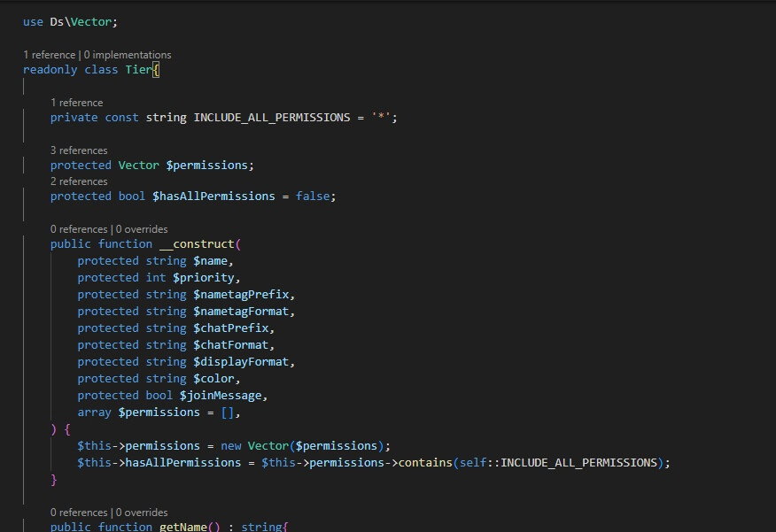Select the $nametagPrefix constructor parameter

tap(244, 295)
